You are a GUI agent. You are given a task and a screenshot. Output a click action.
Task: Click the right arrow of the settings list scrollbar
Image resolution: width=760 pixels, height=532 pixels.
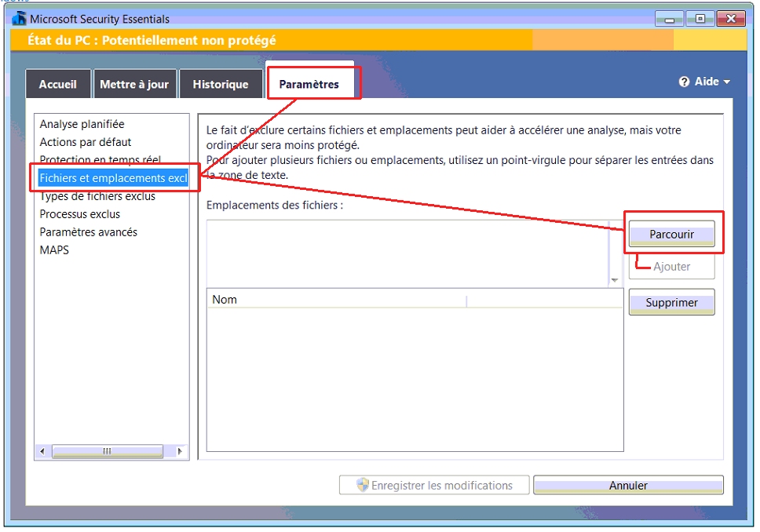click(x=180, y=451)
